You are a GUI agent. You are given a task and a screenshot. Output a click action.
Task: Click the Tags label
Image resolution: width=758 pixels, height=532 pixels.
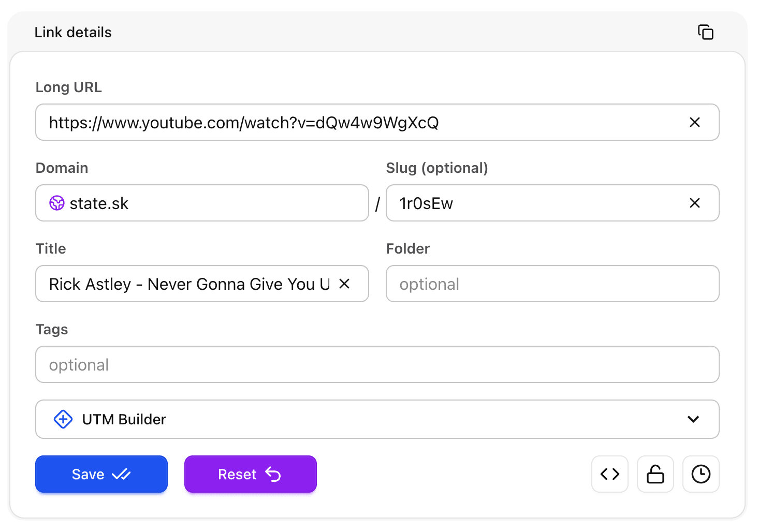point(52,329)
